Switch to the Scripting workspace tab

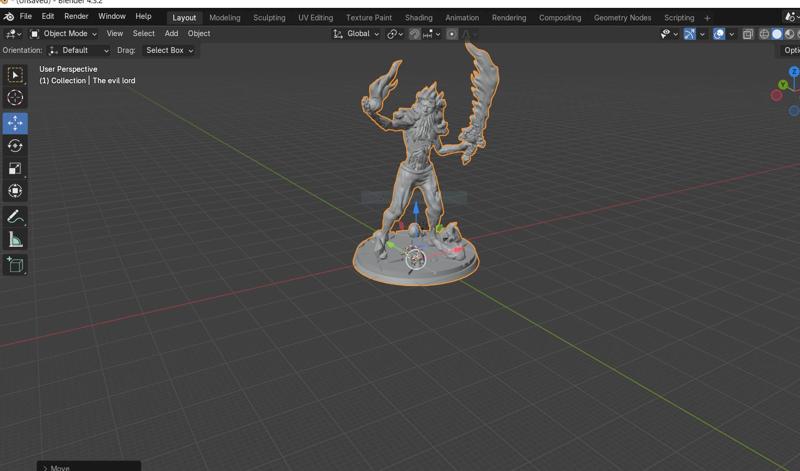[x=679, y=17]
